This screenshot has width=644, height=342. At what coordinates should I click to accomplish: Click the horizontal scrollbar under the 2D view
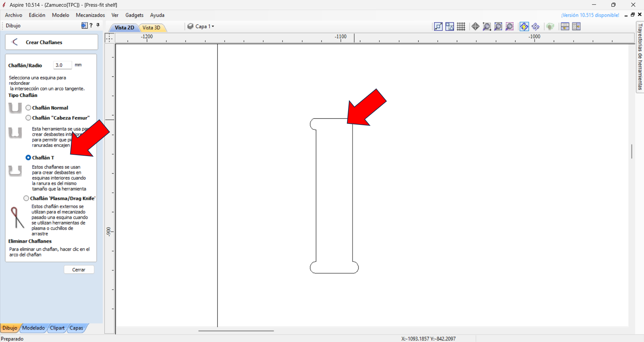[x=236, y=330]
